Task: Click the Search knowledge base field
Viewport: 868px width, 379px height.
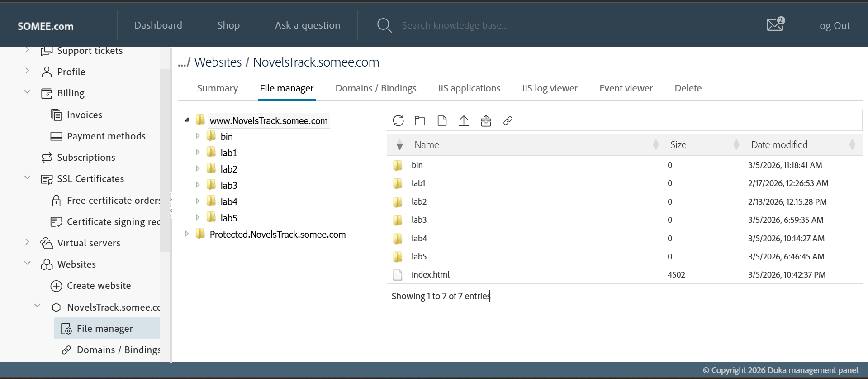Action: coord(455,25)
